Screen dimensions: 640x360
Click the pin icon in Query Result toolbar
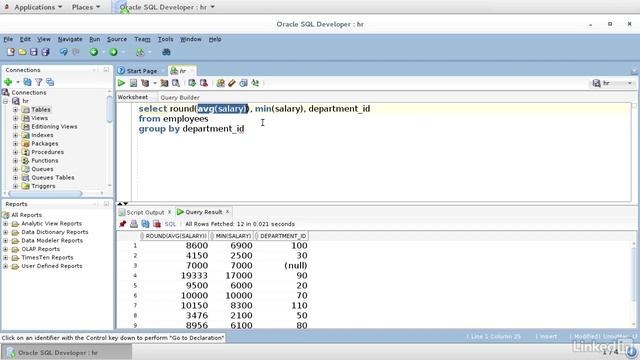[x=122, y=224]
